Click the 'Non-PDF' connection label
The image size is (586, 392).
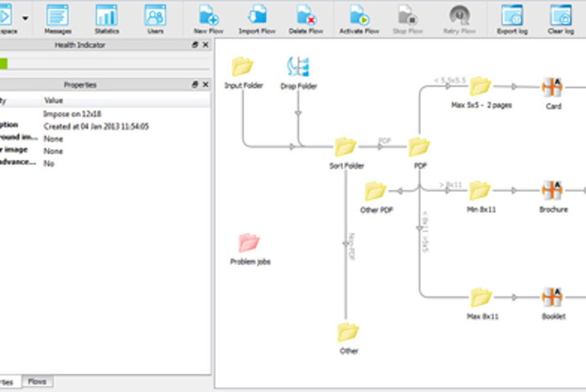(x=351, y=246)
